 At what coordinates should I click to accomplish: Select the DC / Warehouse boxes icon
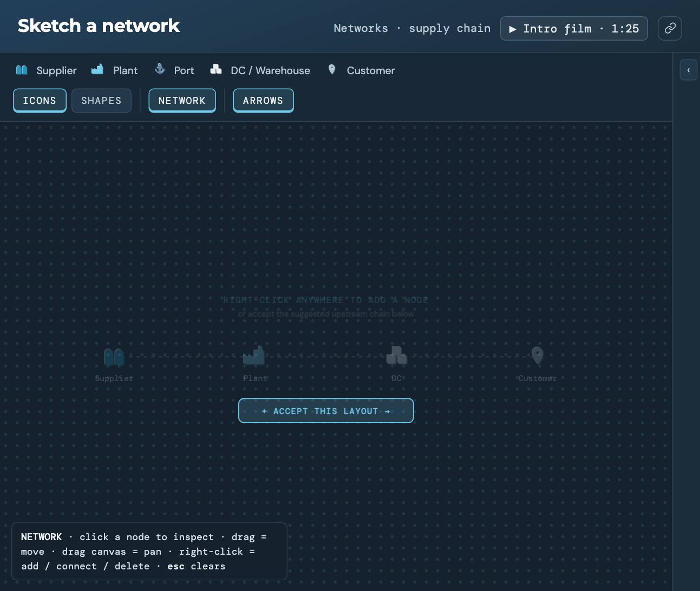coord(216,69)
